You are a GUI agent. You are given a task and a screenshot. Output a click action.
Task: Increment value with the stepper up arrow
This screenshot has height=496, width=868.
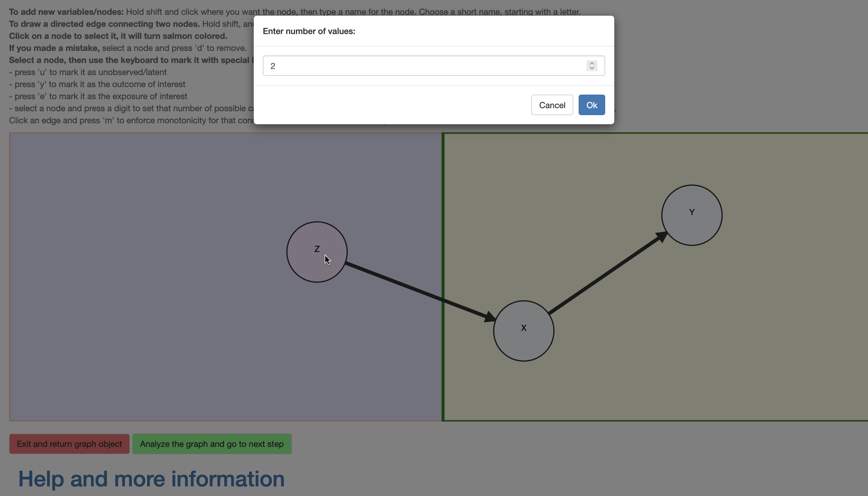592,63
